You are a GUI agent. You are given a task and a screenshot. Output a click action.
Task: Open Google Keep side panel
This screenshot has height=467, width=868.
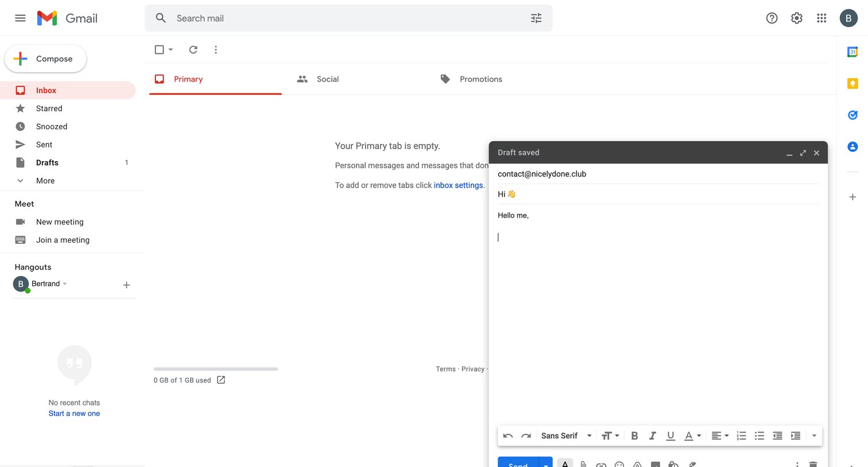pyautogui.click(x=852, y=84)
